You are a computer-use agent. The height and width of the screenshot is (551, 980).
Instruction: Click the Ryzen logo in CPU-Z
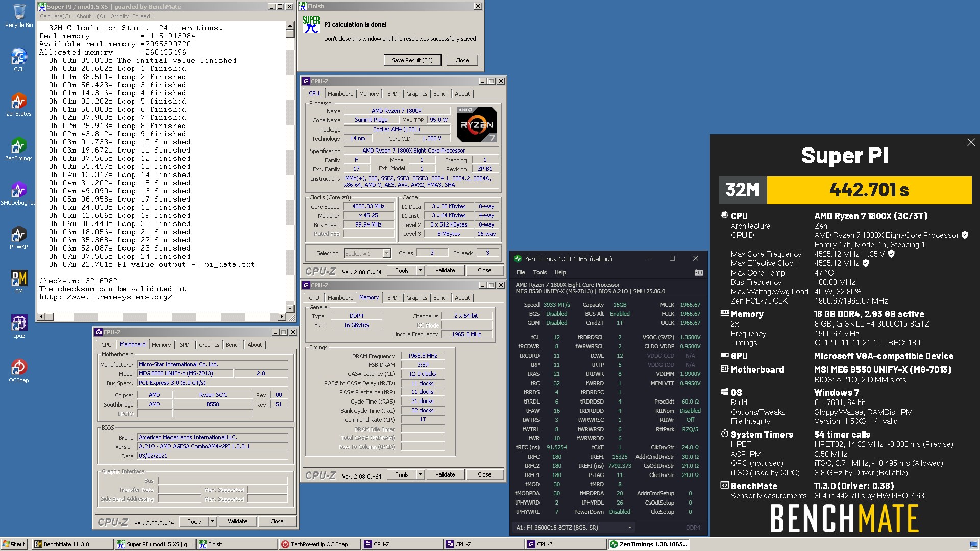pos(476,124)
